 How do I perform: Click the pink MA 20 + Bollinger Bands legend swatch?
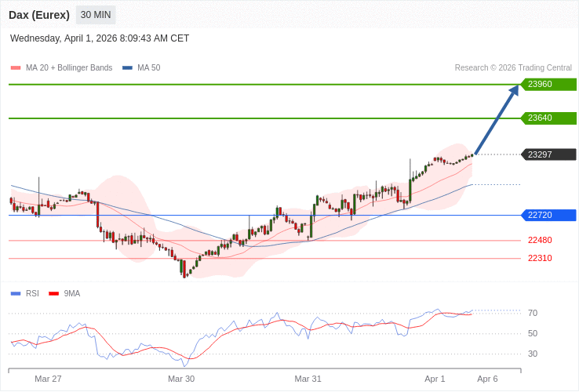click(x=16, y=68)
